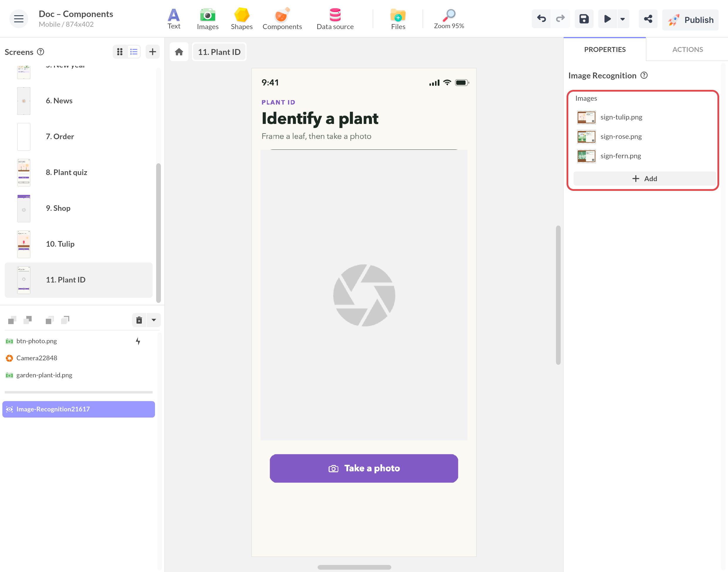Click the Tulip screen thumbnail
728x572 pixels.
click(x=24, y=244)
